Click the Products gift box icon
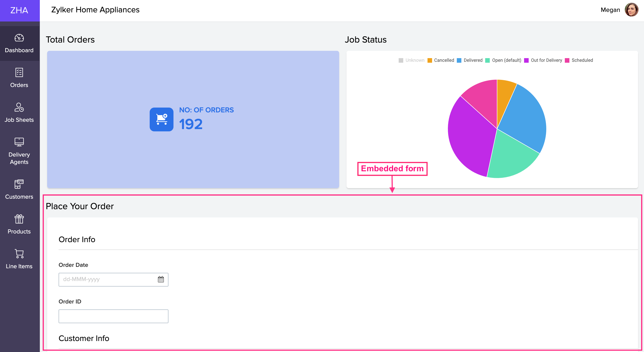Image resolution: width=644 pixels, height=352 pixels. (x=19, y=219)
